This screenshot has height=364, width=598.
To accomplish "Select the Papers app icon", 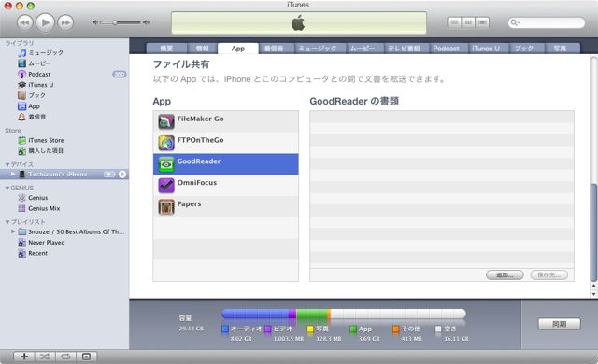I will pos(166,207).
